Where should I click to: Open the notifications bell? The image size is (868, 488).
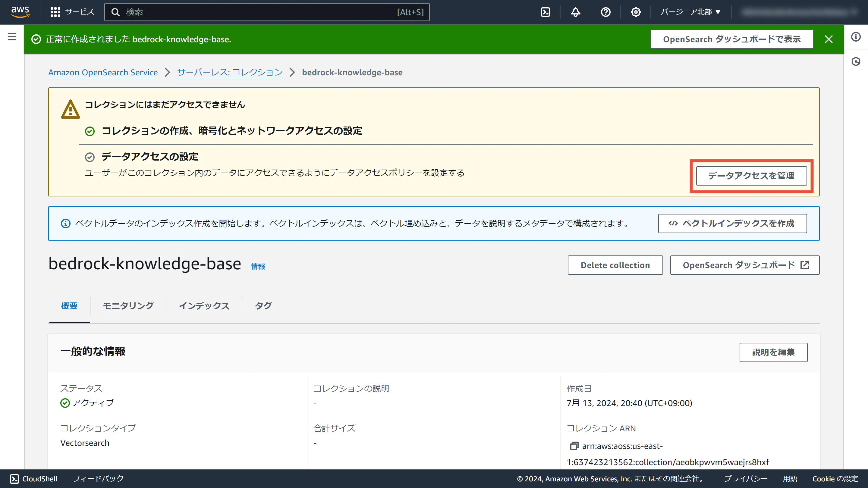point(576,12)
